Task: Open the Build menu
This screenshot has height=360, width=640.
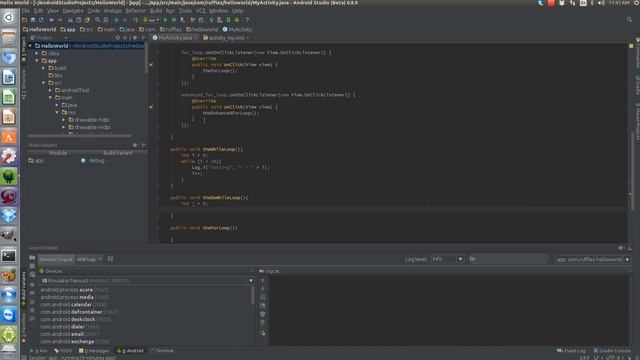Action: coord(156,11)
